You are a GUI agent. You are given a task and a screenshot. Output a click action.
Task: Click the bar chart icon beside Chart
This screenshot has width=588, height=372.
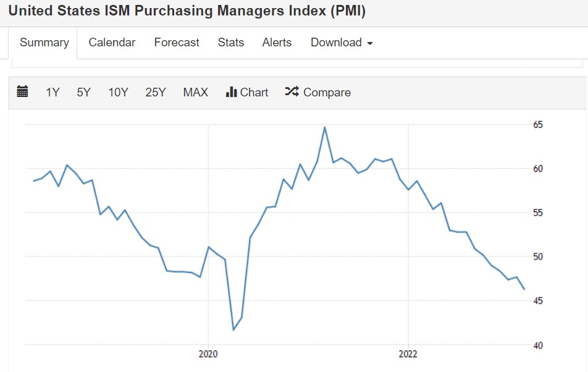pos(231,92)
